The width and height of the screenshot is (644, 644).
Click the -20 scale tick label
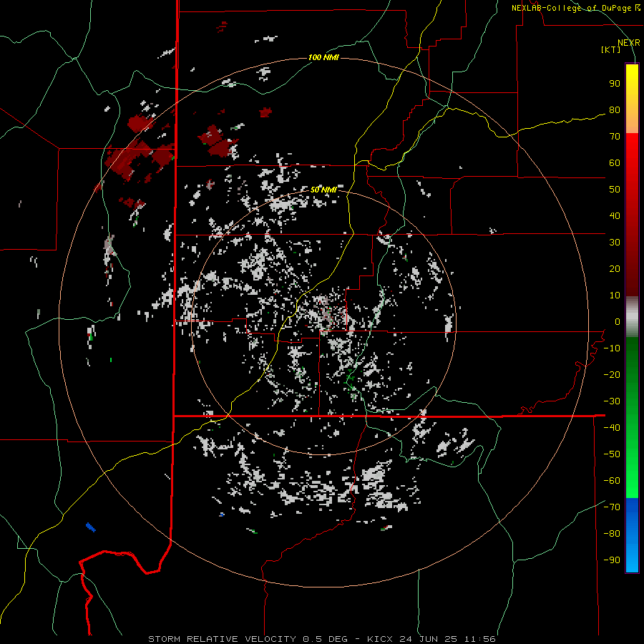(x=612, y=375)
